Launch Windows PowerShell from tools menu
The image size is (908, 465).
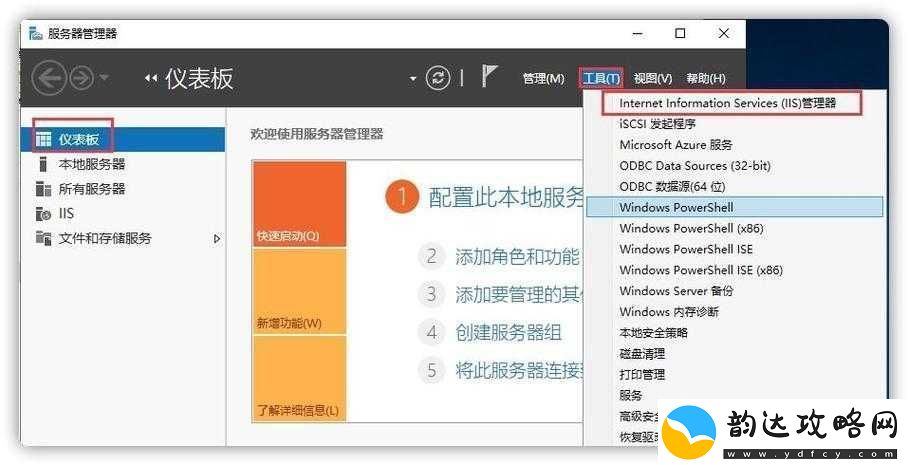[x=735, y=207]
